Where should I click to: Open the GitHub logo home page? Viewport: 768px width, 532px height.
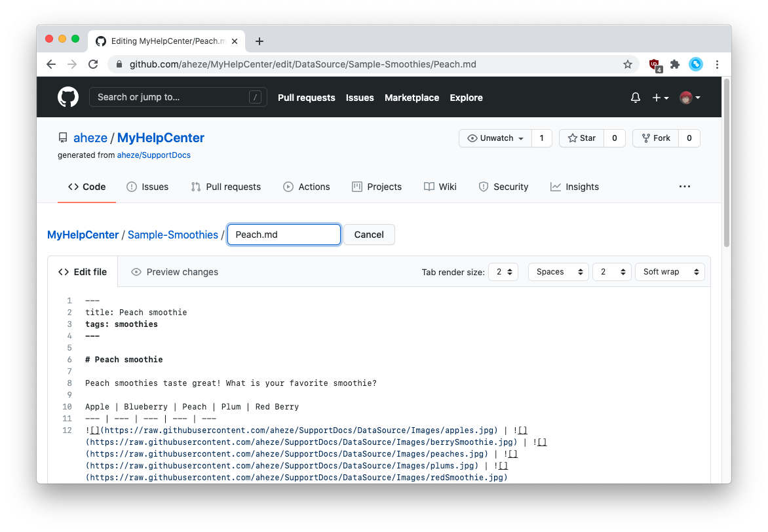tap(68, 97)
